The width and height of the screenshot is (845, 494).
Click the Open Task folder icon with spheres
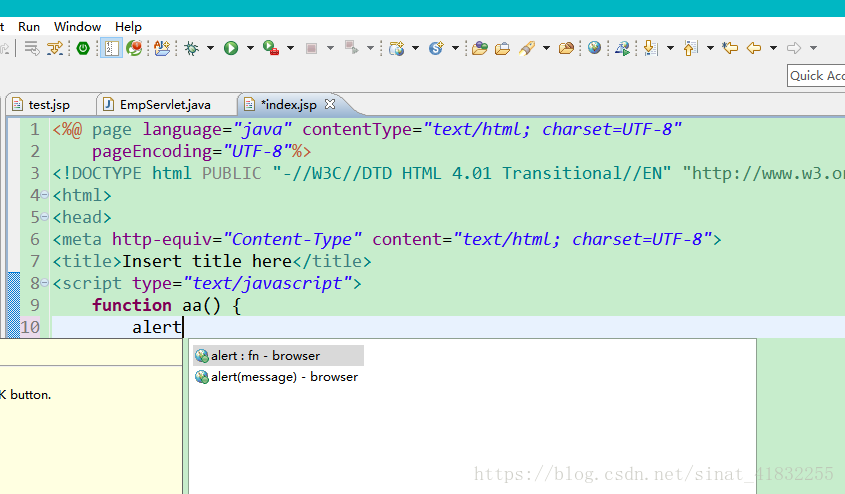(x=480, y=48)
